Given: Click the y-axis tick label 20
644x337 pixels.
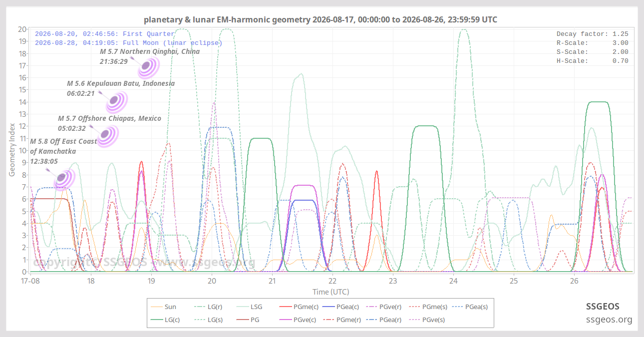Looking at the screenshot, I should point(22,29).
